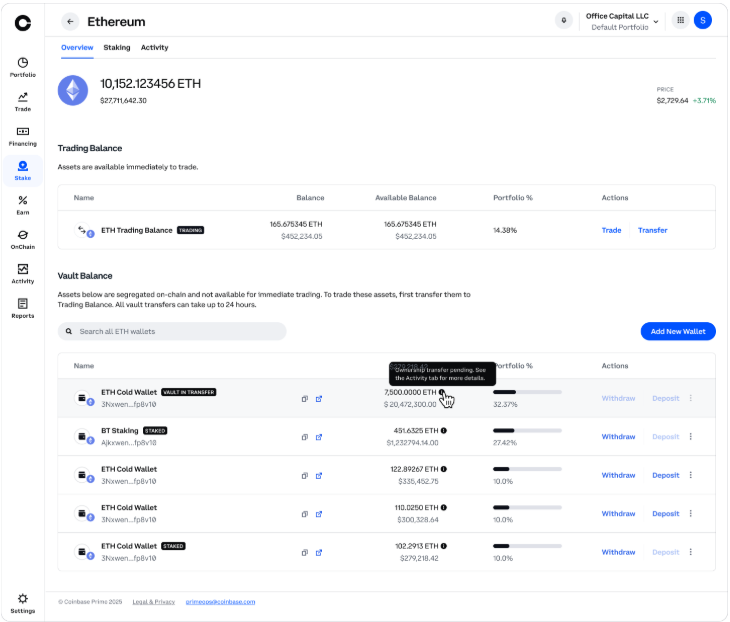Click the VAULT IN TRANSFER badge
The height and width of the screenshot is (622, 730).
click(x=189, y=392)
